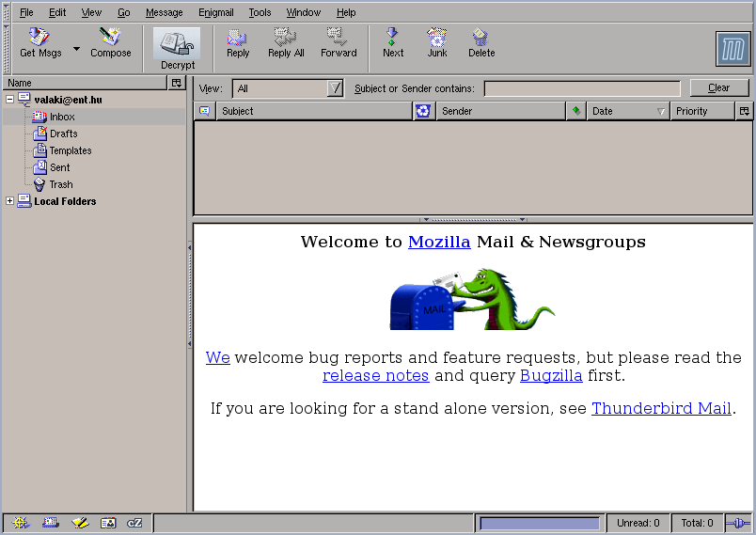Click the status bar progress meter
Viewport: 756px width, 535px height.
click(540, 523)
